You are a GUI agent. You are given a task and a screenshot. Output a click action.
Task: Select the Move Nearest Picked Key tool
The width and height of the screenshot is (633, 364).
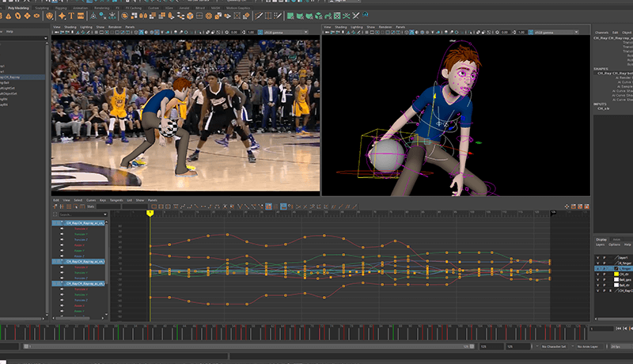coord(55,207)
